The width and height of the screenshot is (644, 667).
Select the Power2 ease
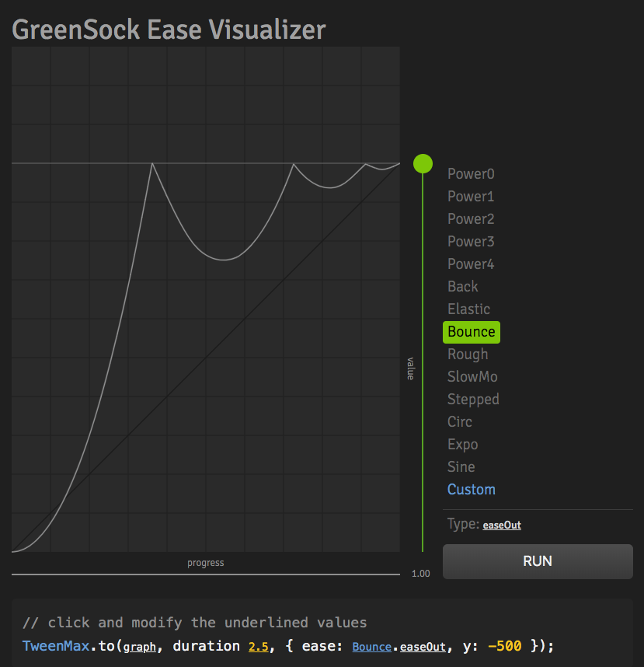[471, 219]
